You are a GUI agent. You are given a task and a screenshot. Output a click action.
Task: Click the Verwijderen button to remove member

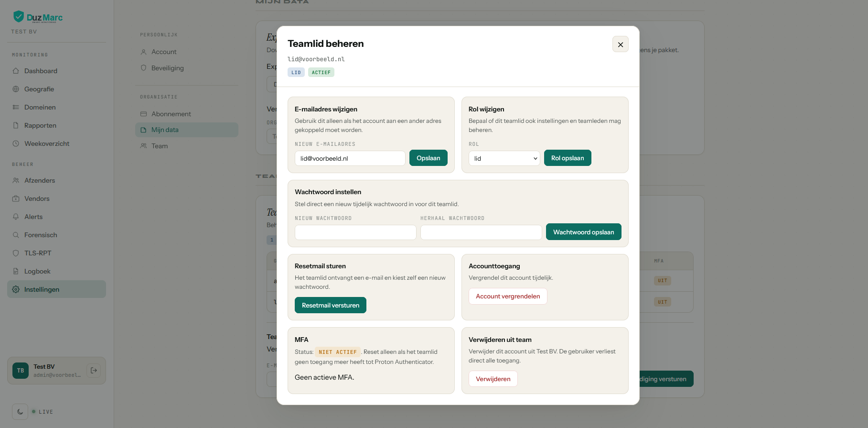point(493,379)
